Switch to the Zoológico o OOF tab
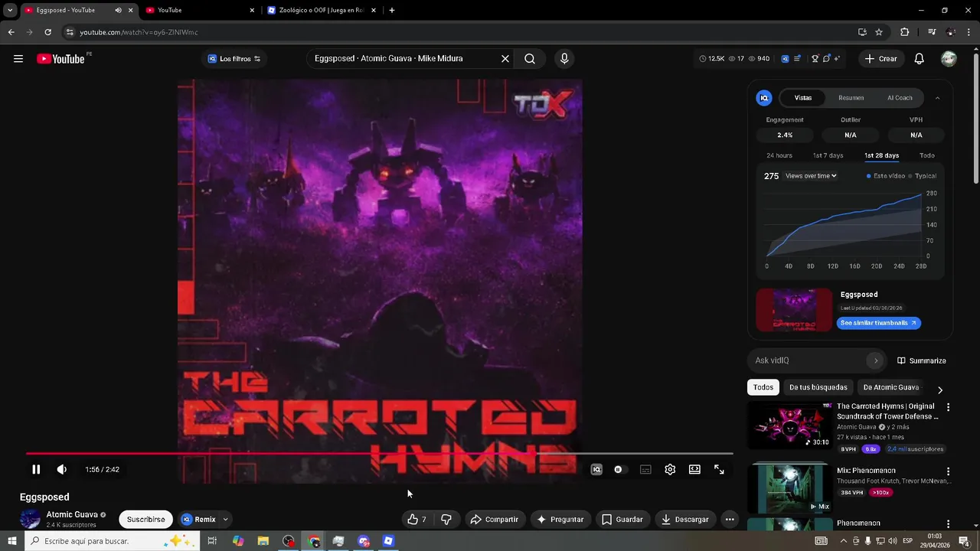The height and width of the screenshot is (551, 980). click(322, 10)
